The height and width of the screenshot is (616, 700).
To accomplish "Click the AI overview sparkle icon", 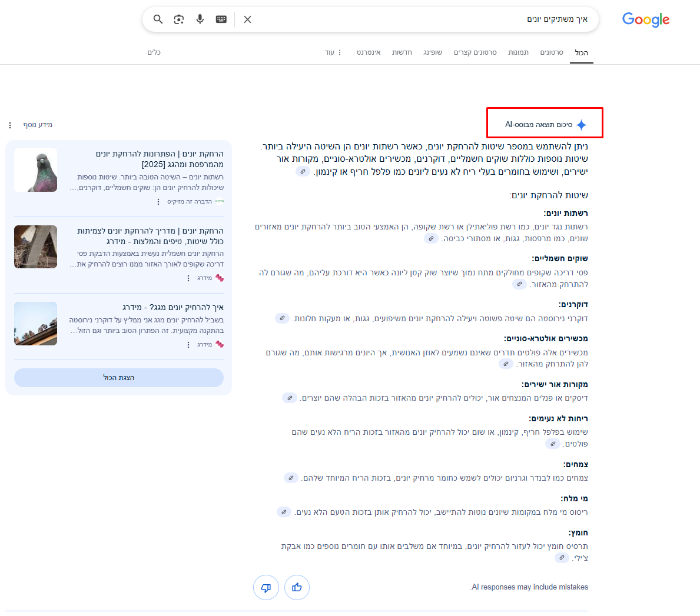I will [581, 125].
